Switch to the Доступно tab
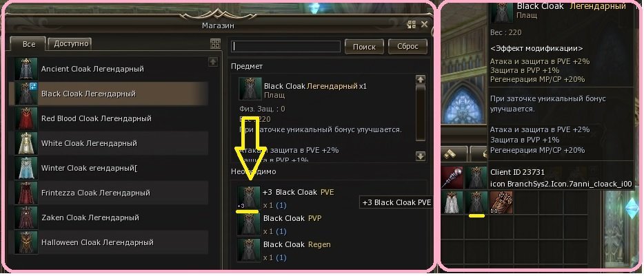The width and height of the screenshot is (644, 276). click(x=70, y=43)
